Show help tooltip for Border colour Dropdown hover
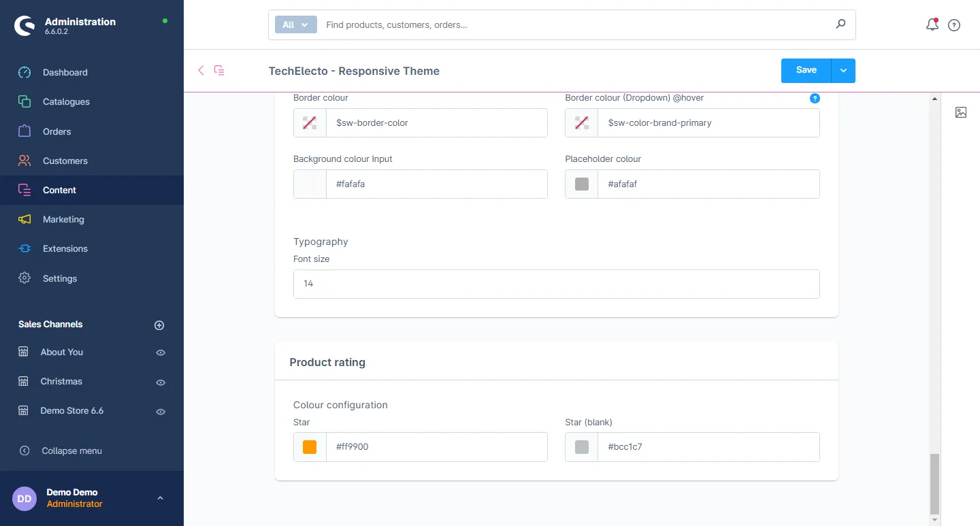Viewport: 980px width, 526px height. [815, 99]
